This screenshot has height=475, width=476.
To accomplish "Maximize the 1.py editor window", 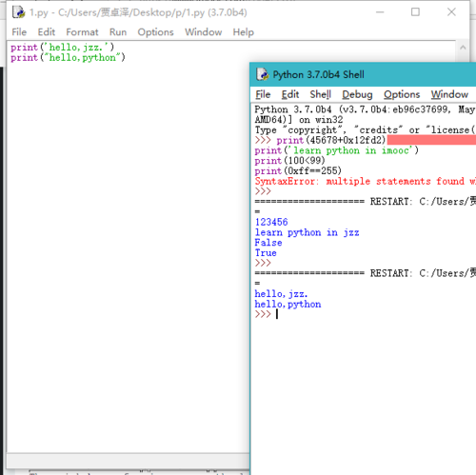I will coord(415,12).
